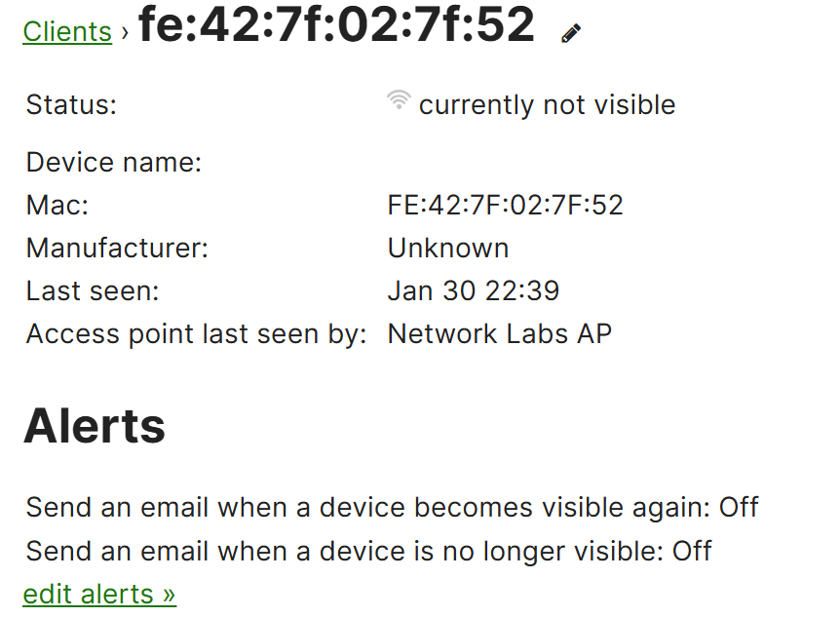Click the 'no longer visible' alert line
The image size is (840, 617).
[x=368, y=551]
